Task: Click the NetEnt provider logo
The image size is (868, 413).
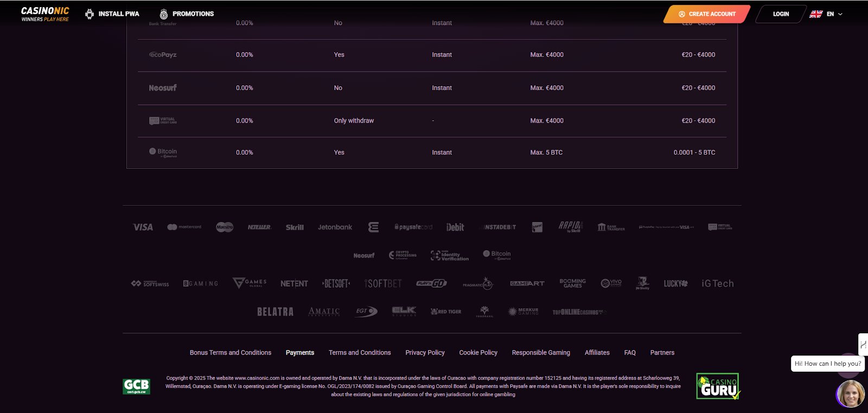Action: pos(294,284)
